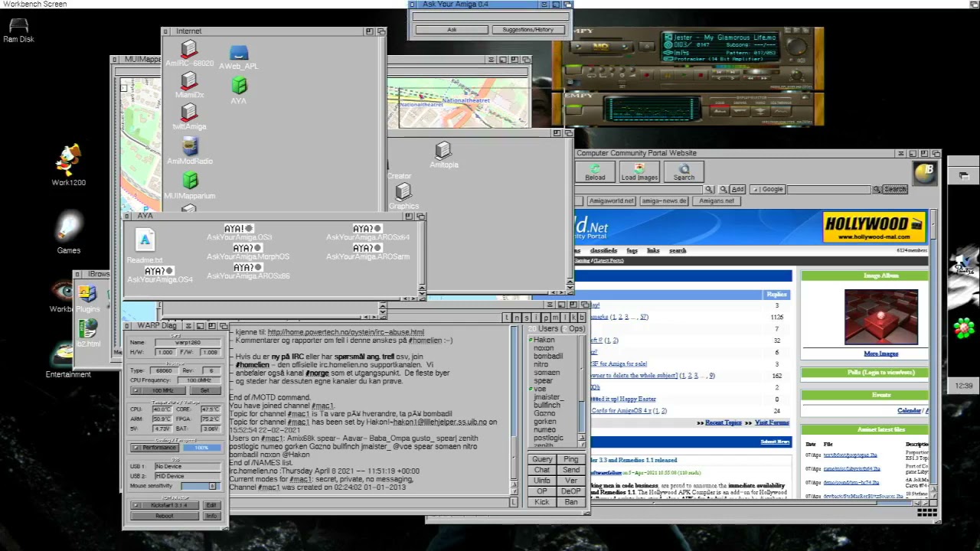Toggle IRC channel mode 't'
Screen dimensions: 980x551
coord(508,318)
